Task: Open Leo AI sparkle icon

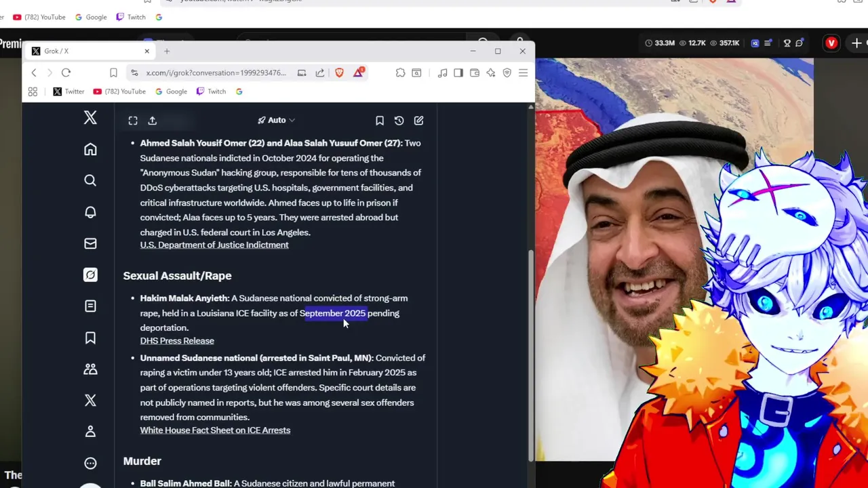Action: (x=491, y=73)
